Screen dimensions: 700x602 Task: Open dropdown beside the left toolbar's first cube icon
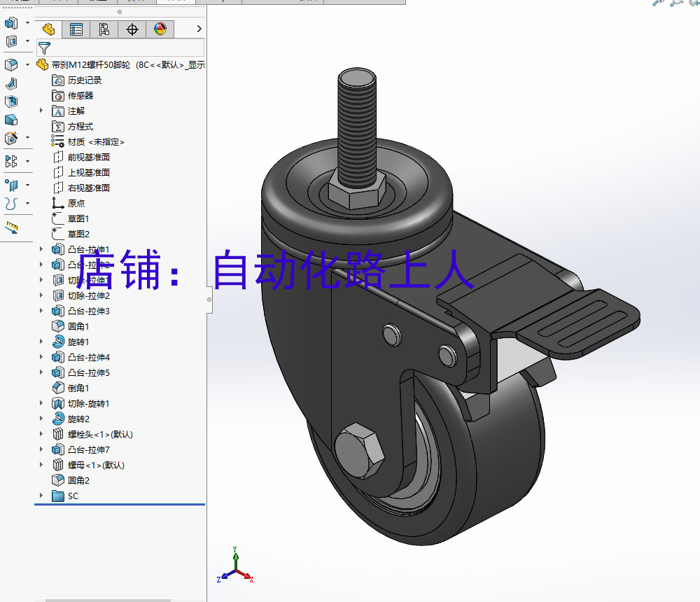[x=27, y=23]
